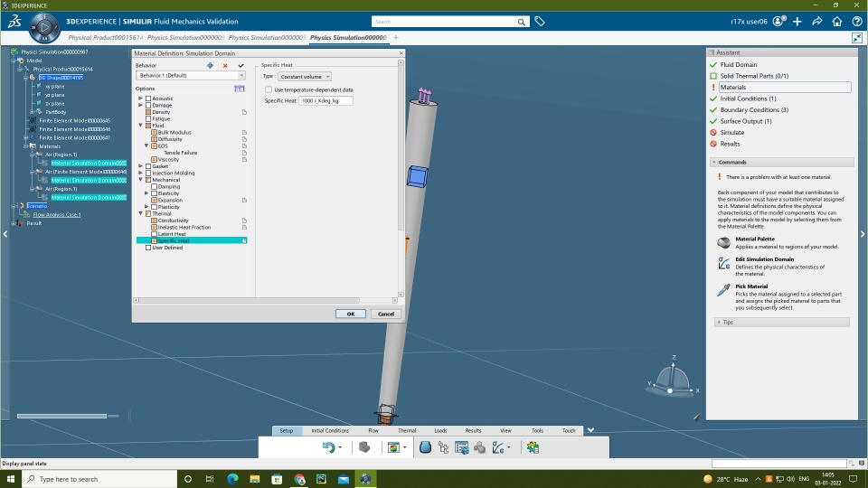Click the Specific Heat value field
The image size is (868, 488).
point(325,101)
